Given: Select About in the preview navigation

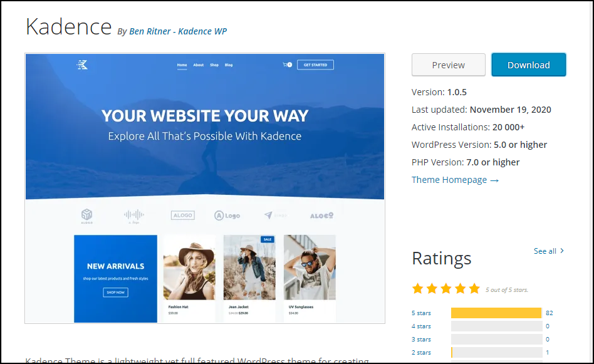Looking at the screenshot, I should pos(199,65).
